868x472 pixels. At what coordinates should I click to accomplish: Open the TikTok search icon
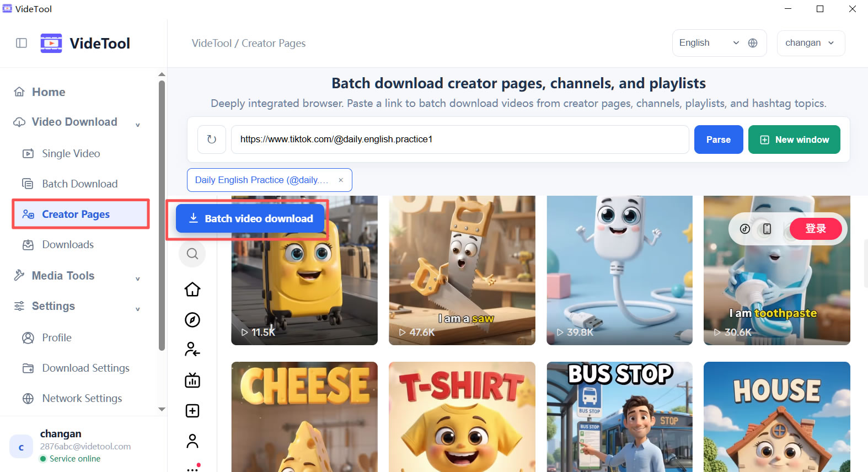point(192,254)
